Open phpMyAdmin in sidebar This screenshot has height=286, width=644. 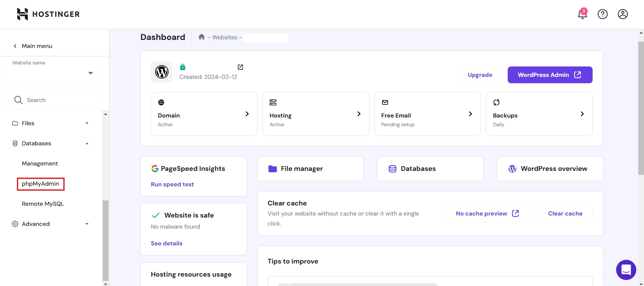point(40,184)
